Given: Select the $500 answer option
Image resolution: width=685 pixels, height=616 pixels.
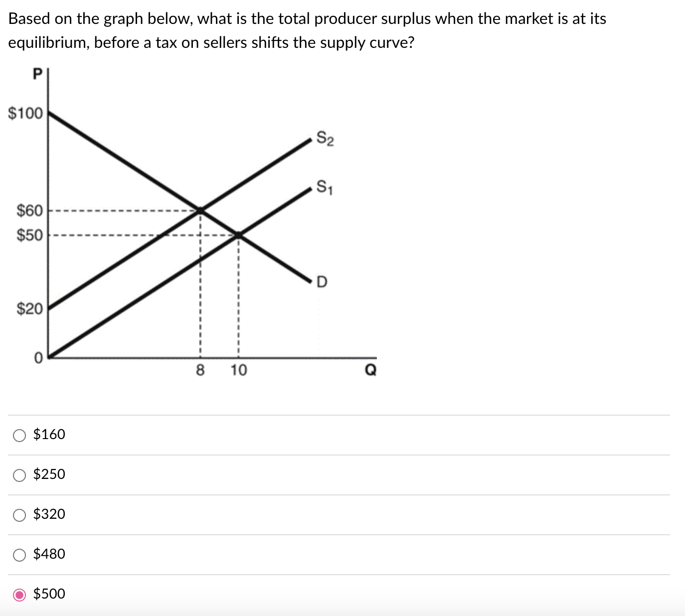Looking at the screenshot, I should point(19,594).
